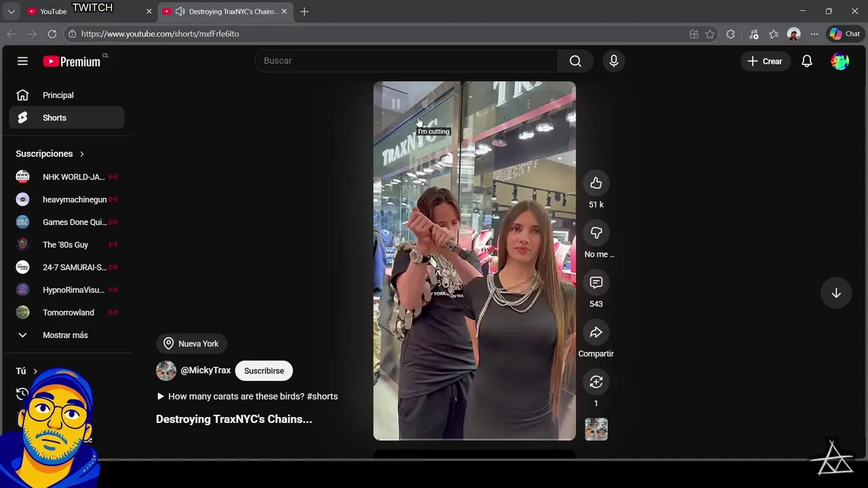
Task: Reload the current page
Action: tap(52, 34)
